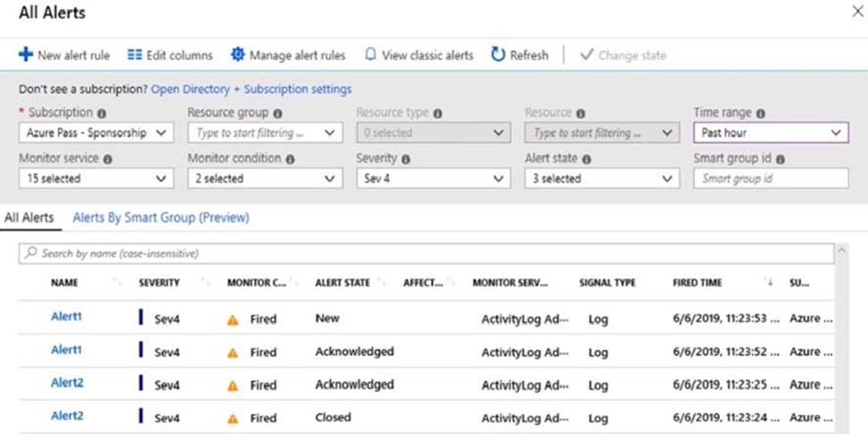
Task: Open Directory + Subscription settings link
Action: (x=251, y=89)
